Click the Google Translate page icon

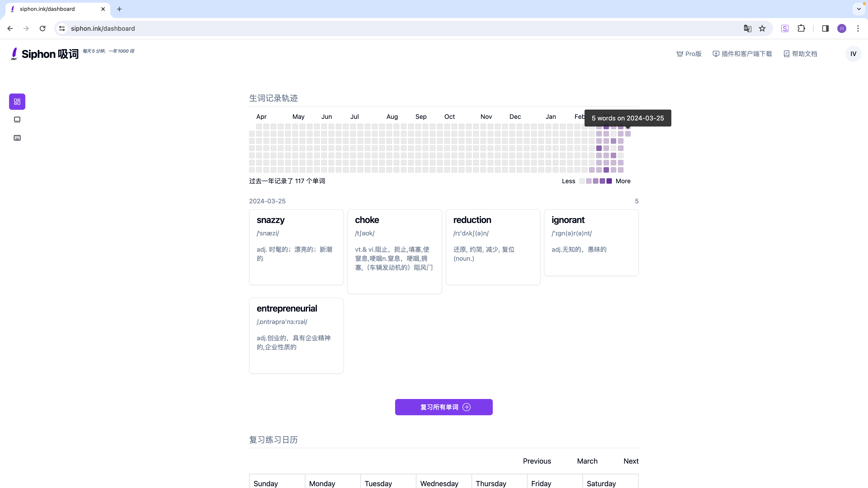coord(747,29)
